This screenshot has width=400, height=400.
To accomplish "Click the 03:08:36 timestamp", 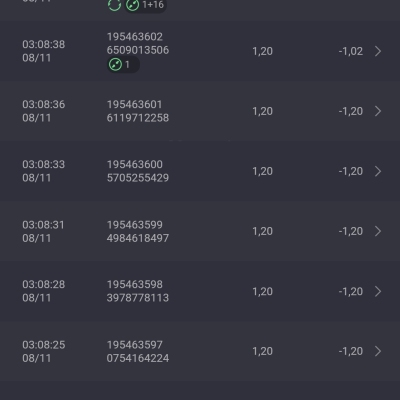I will coord(44,104).
